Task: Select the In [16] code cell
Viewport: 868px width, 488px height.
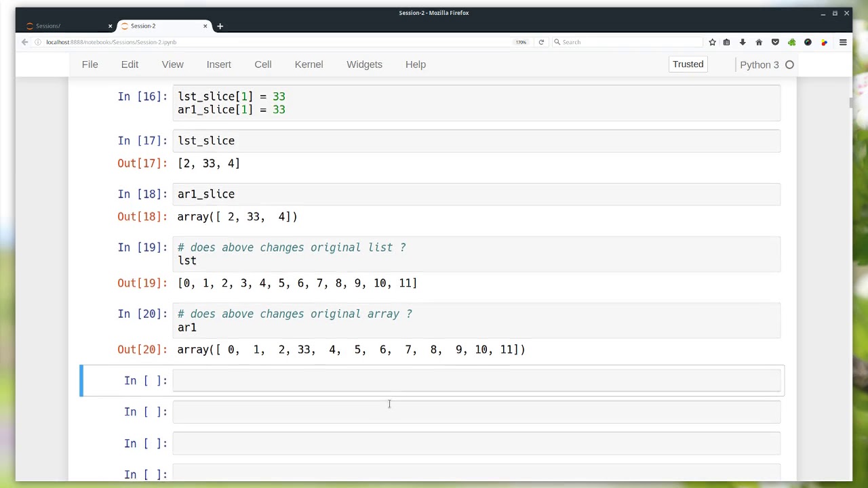Action: click(477, 103)
